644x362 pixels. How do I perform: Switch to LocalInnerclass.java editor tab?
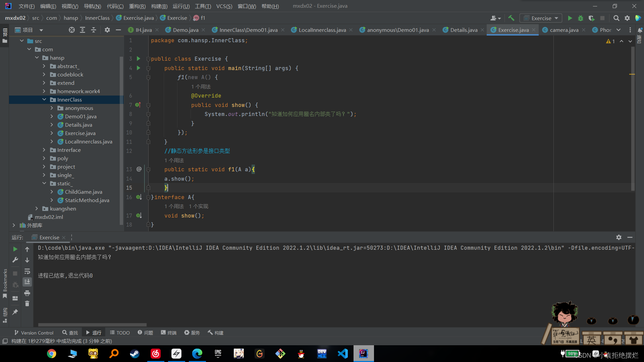pyautogui.click(x=322, y=30)
